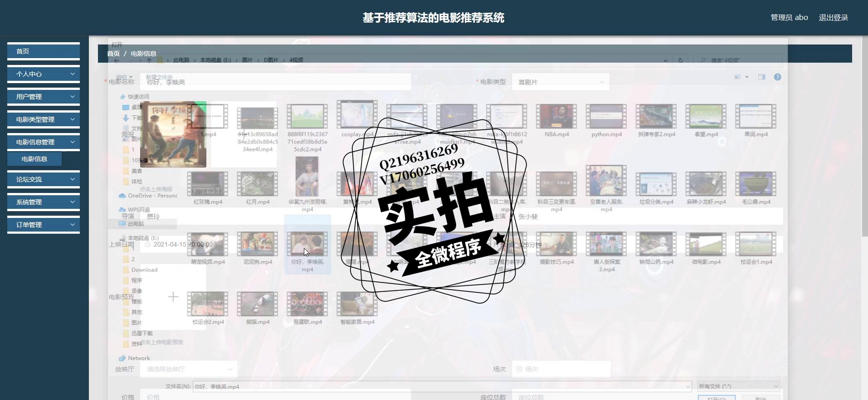
Task: Select the 红月.mp4 video file
Action: pyautogui.click(x=258, y=188)
